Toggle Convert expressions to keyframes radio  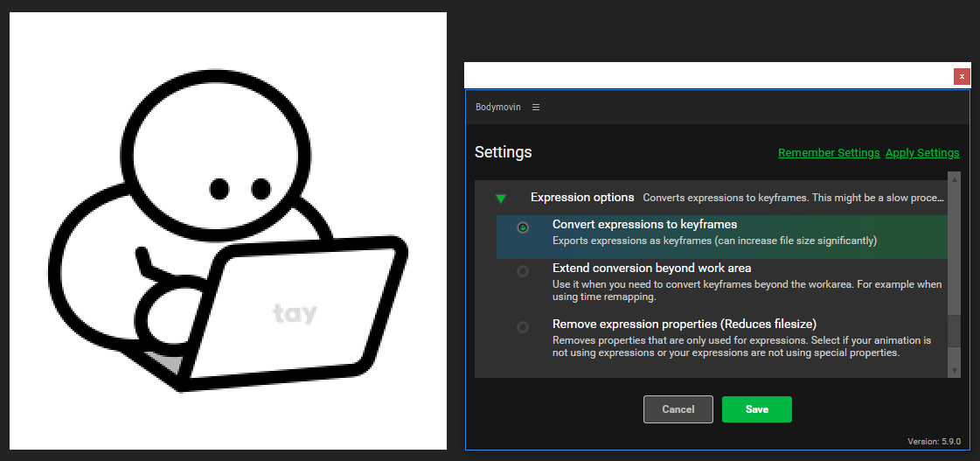click(523, 227)
